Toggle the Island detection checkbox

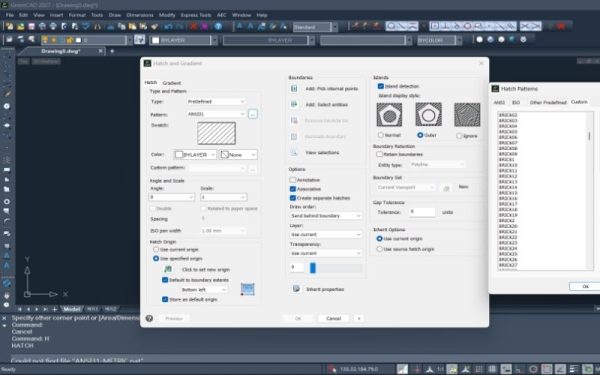point(381,86)
